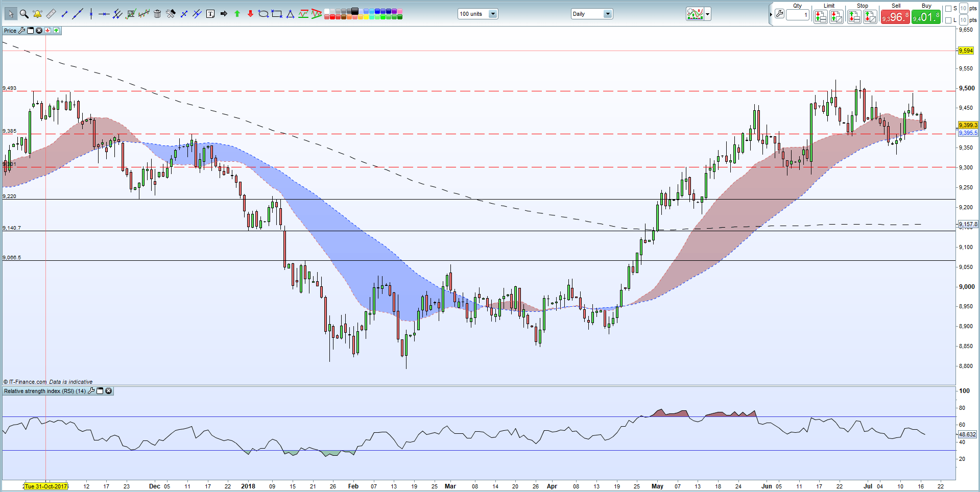The image size is (980, 492).
Task: Select the black right arrow marker
Action: coord(224,14)
